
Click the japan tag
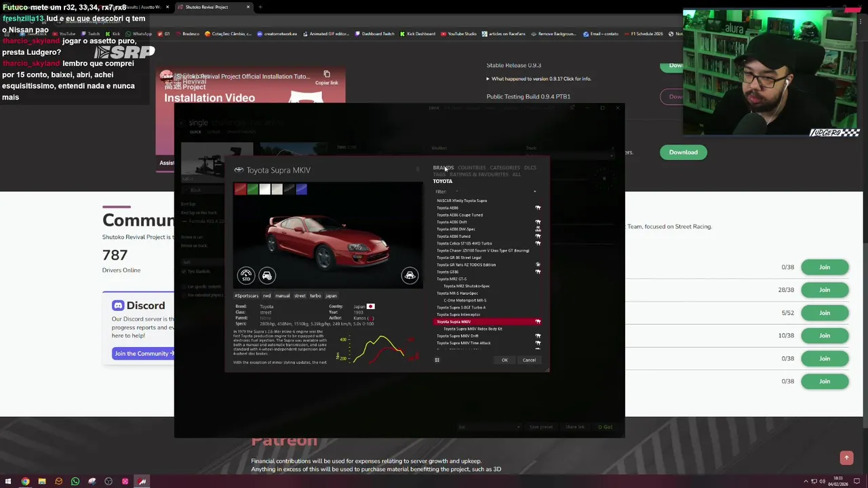point(331,296)
